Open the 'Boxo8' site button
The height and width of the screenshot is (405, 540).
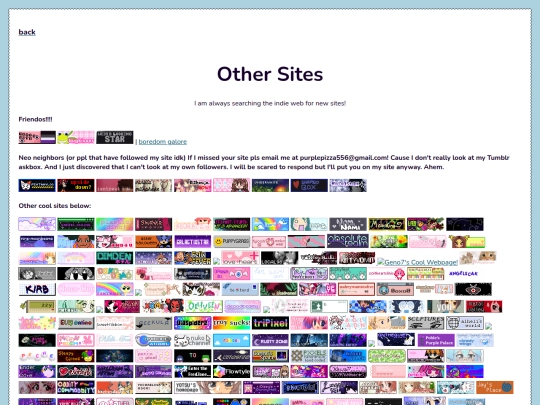395,289
